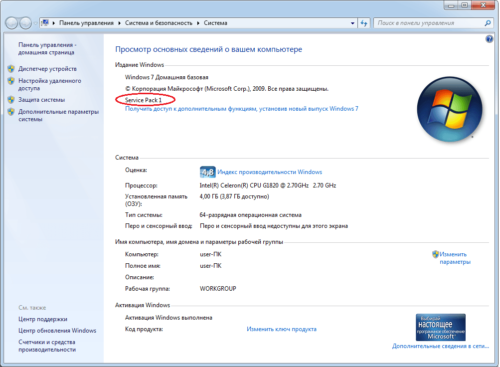Click Активация Windows выполнена text

click(x=168, y=318)
